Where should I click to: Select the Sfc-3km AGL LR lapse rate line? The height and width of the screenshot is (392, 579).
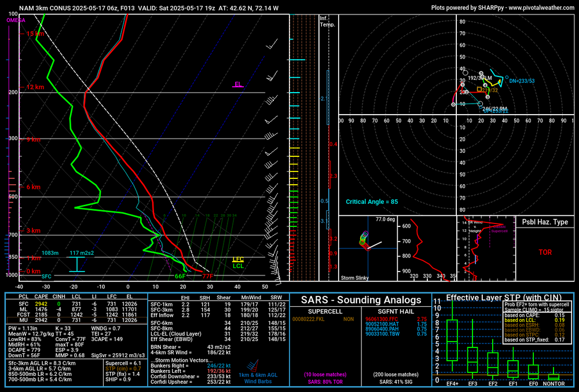(x=42, y=363)
